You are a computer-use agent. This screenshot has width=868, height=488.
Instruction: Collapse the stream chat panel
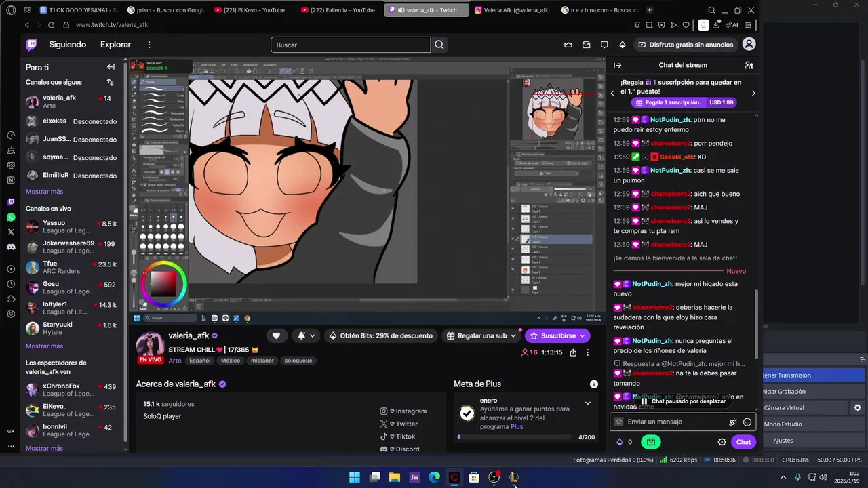(618, 65)
